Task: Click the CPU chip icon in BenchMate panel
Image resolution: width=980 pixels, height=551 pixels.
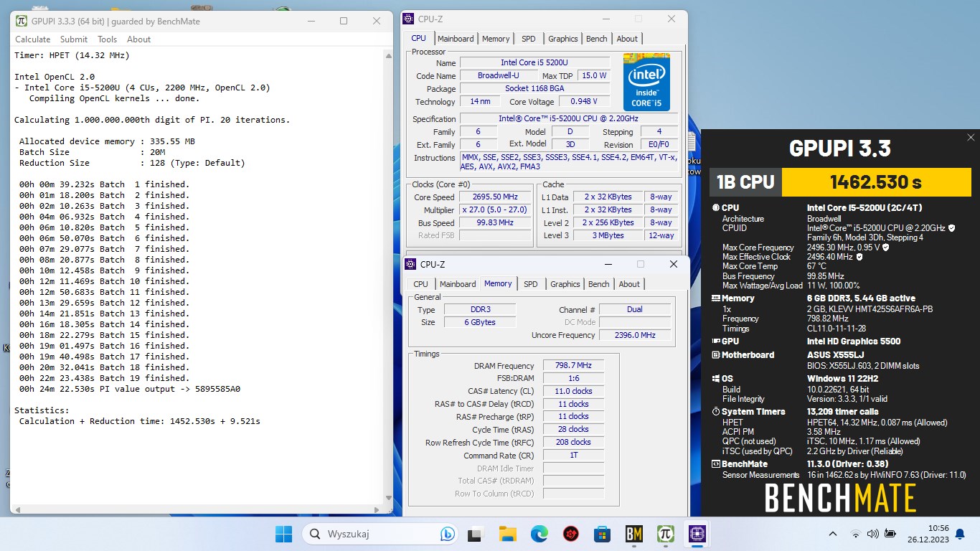Action: [x=715, y=208]
